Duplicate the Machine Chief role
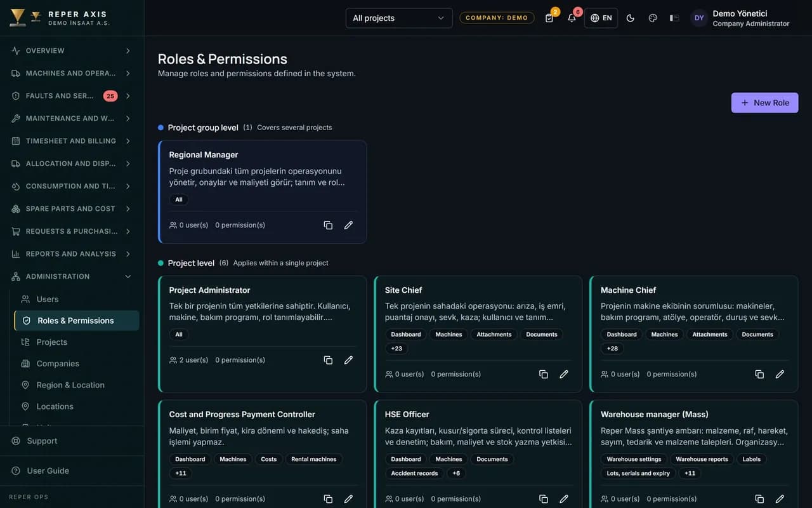The width and height of the screenshot is (812, 508). click(x=759, y=374)
